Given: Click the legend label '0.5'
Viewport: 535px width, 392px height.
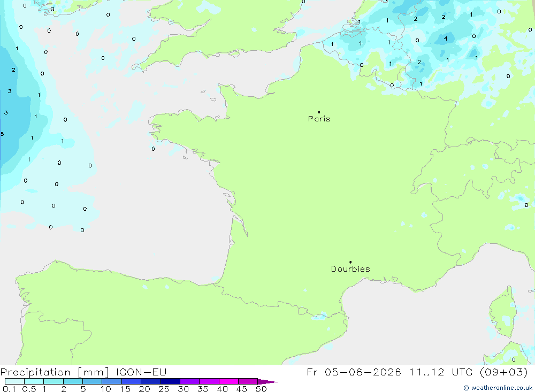Looking at the screenshot, I should click(x=29, y=389).
